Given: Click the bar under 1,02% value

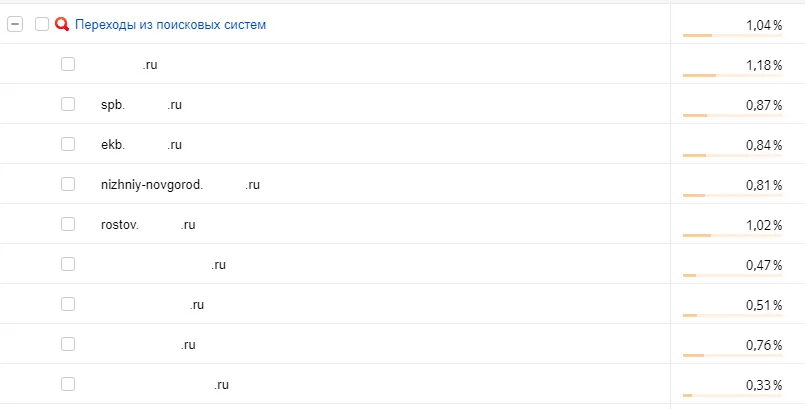Looking at the screenshot, I should coord(731,235).
